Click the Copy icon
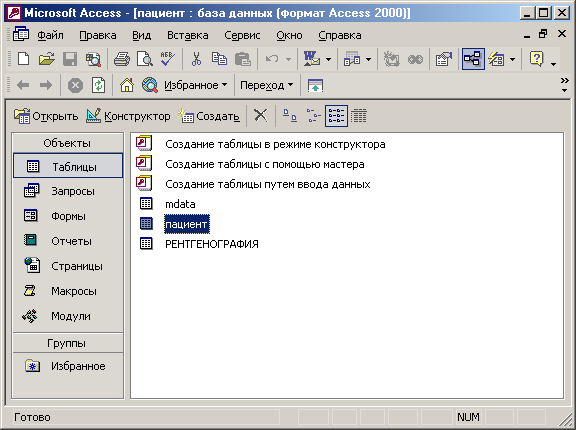Viewport: 576px width, 430px height. (x=219, y=59)
